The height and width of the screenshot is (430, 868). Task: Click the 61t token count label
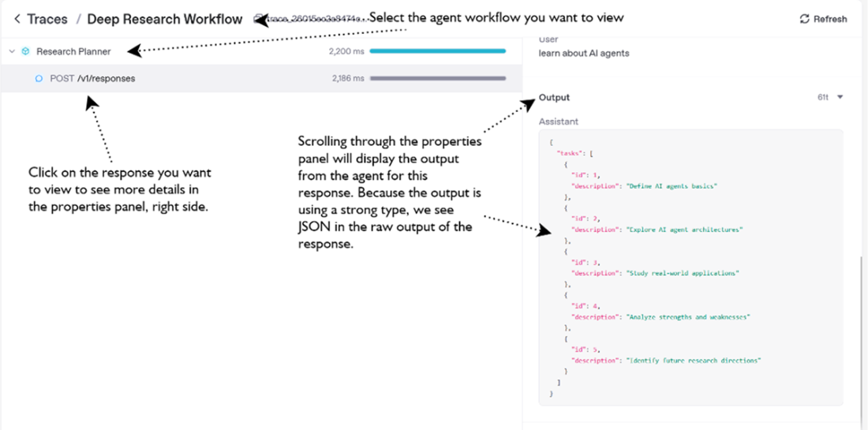click(822, 97)
